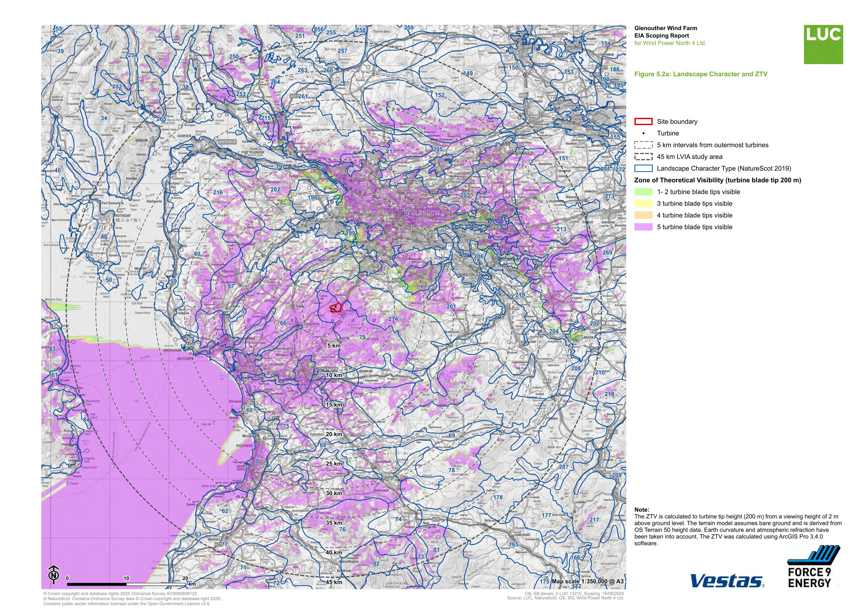Click the '5 turbine blade tips visible' legend label
868x614 pixels.
695,227
